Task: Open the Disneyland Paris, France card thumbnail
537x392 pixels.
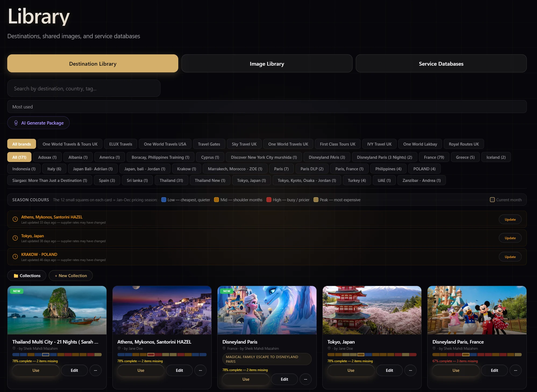Action: point(477,310)
